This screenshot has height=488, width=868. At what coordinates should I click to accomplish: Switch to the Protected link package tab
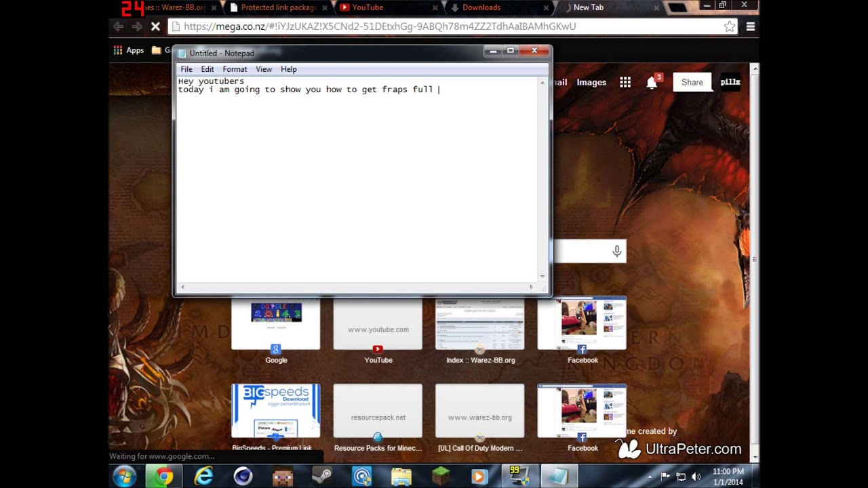click(x=278, y=7)
